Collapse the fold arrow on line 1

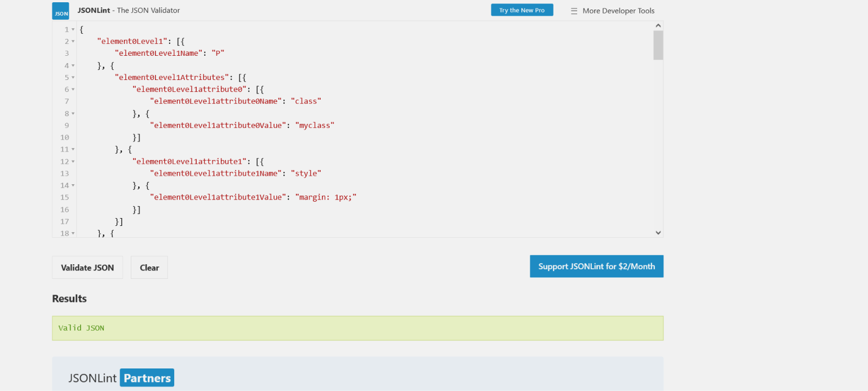pyautogui.click(x=73, y=29)
